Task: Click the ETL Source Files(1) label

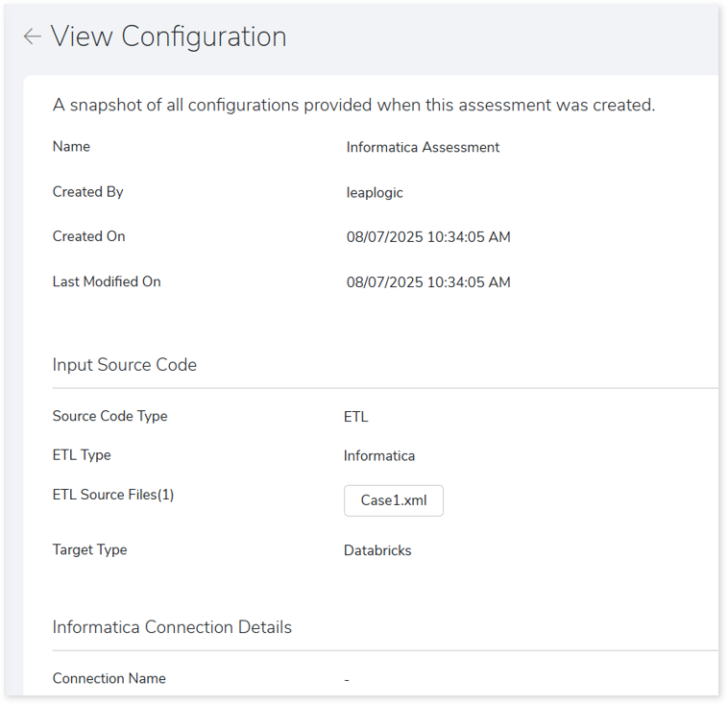Action: 113,495
